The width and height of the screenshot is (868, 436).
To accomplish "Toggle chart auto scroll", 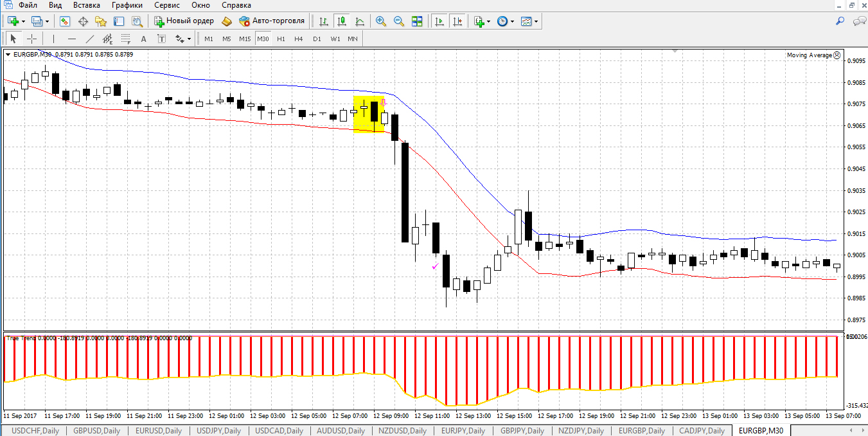I will pos(439,21).
